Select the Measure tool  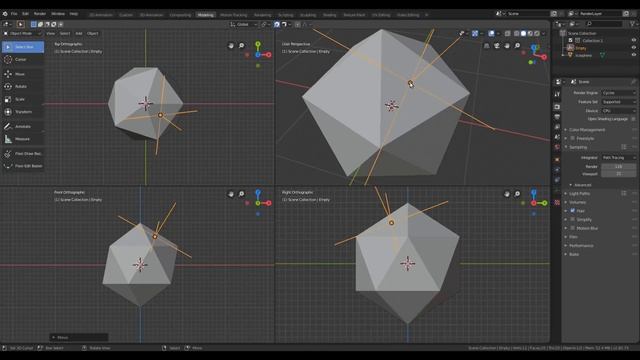click(23, 139)
